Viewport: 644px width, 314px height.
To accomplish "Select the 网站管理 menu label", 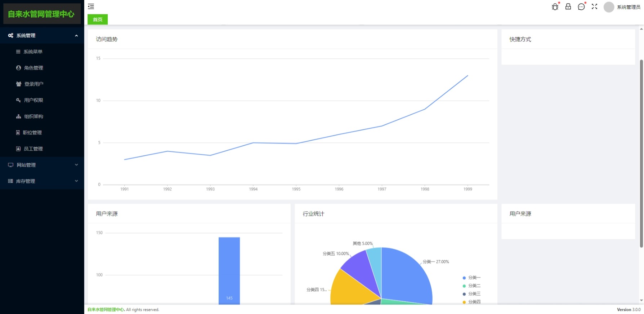I will click(26, 165).
